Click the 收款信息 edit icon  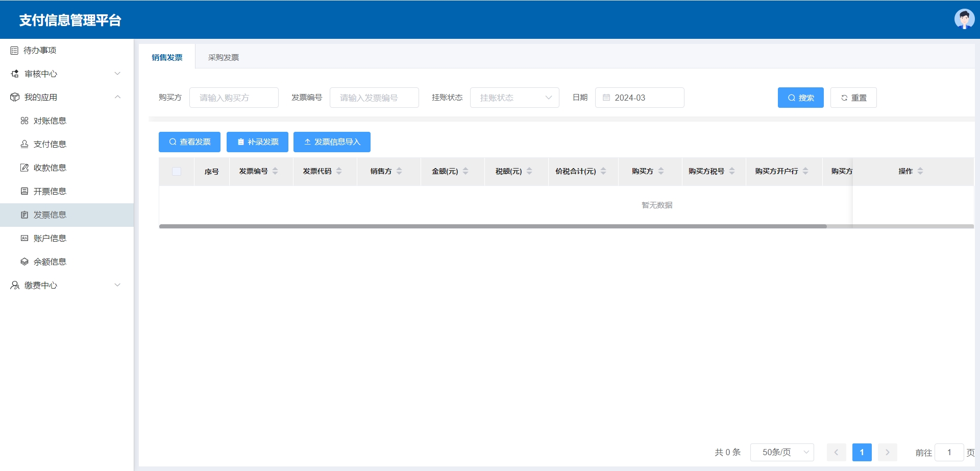[x=24, y=168]
